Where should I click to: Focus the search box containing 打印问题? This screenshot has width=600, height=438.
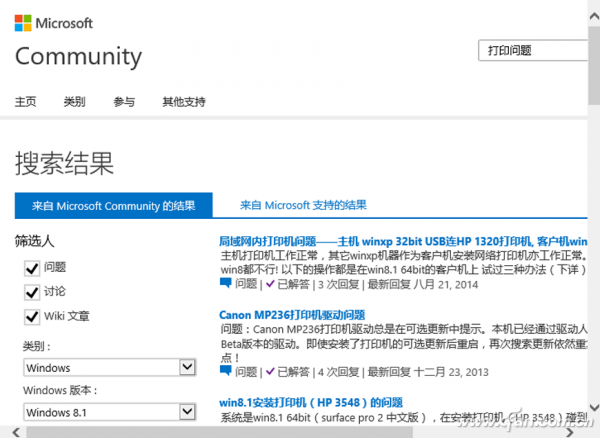pyautogui.click(x=533, y=50)
